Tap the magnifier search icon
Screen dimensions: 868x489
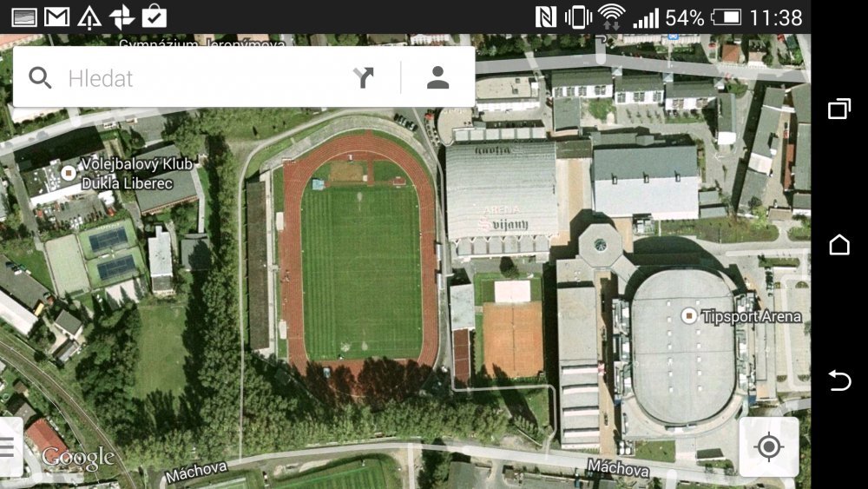40,78
